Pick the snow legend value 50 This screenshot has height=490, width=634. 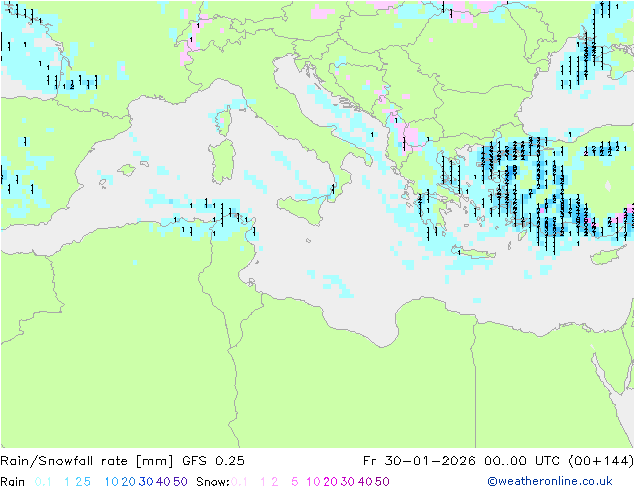point(382,482)
